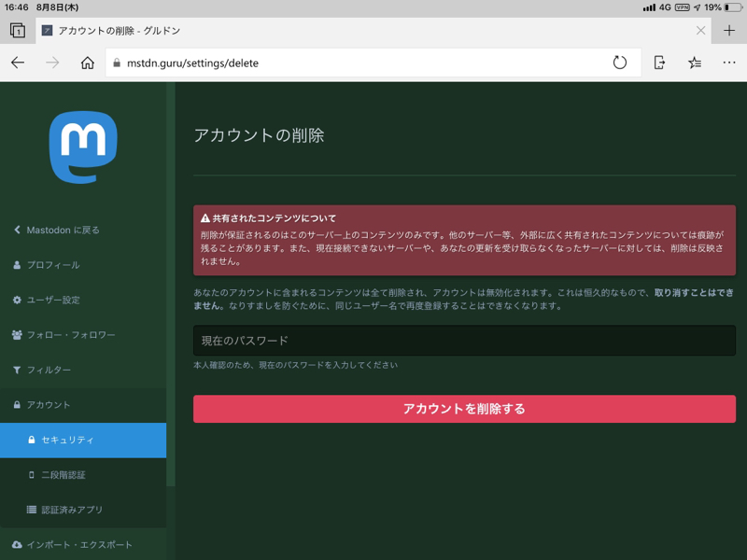Click the list icon beside 認証済みアプリ

(x=32, y=510)
